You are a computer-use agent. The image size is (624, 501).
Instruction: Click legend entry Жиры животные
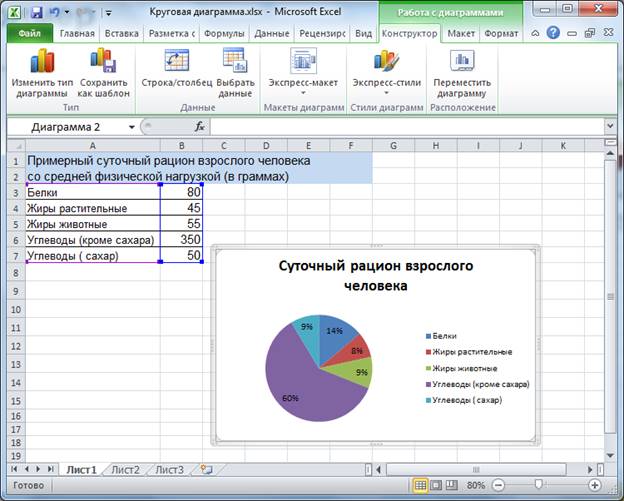pos(462,368)
